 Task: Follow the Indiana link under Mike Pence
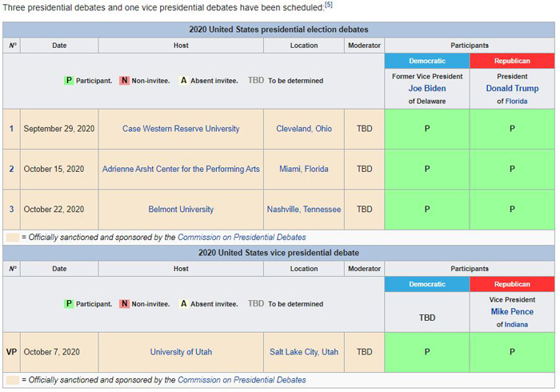pos(516,325)
